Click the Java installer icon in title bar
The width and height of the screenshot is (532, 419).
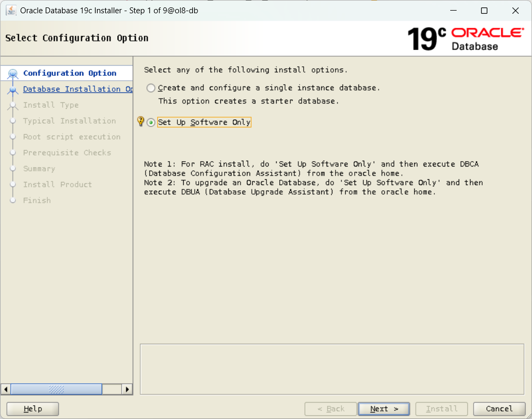tap(11, 11)
